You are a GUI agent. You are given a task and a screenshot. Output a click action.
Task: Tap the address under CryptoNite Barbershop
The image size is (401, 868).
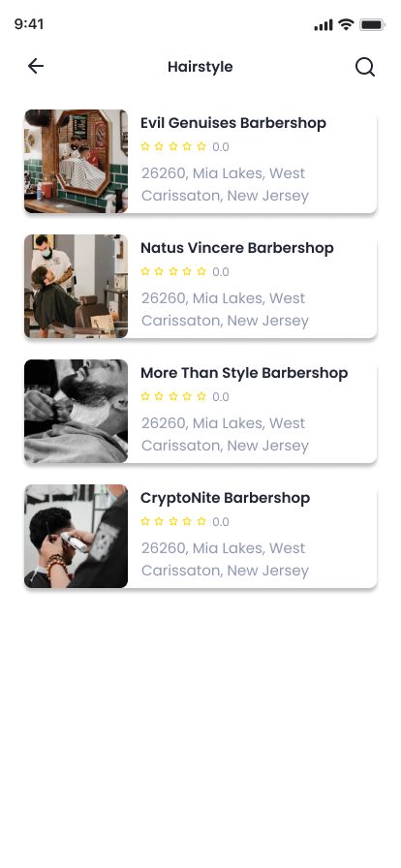225,559
